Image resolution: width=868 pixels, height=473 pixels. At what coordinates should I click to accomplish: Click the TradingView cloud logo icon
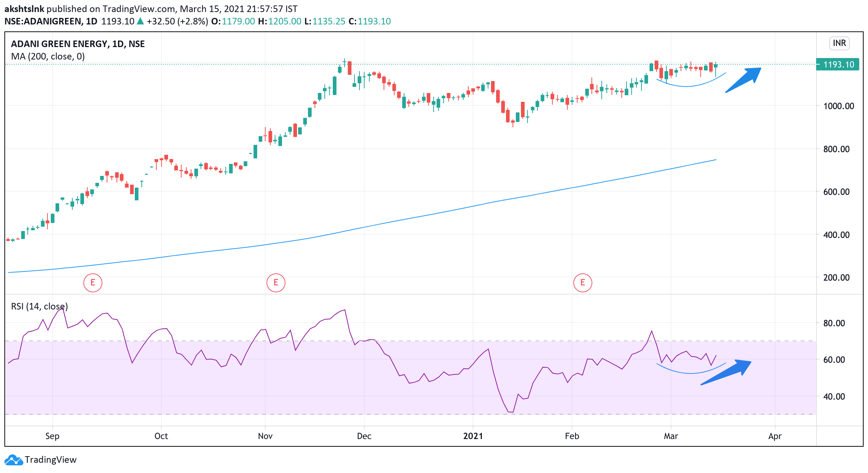coord(13,460)
